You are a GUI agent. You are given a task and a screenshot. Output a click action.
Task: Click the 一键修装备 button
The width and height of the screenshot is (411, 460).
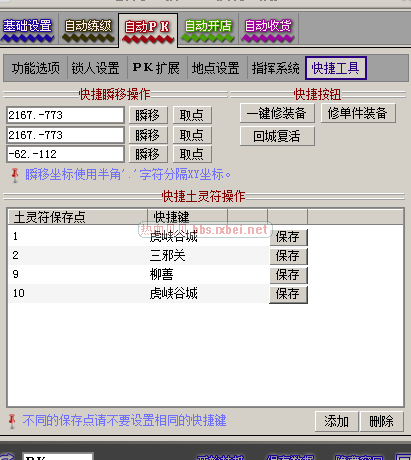tap(277, 113)
